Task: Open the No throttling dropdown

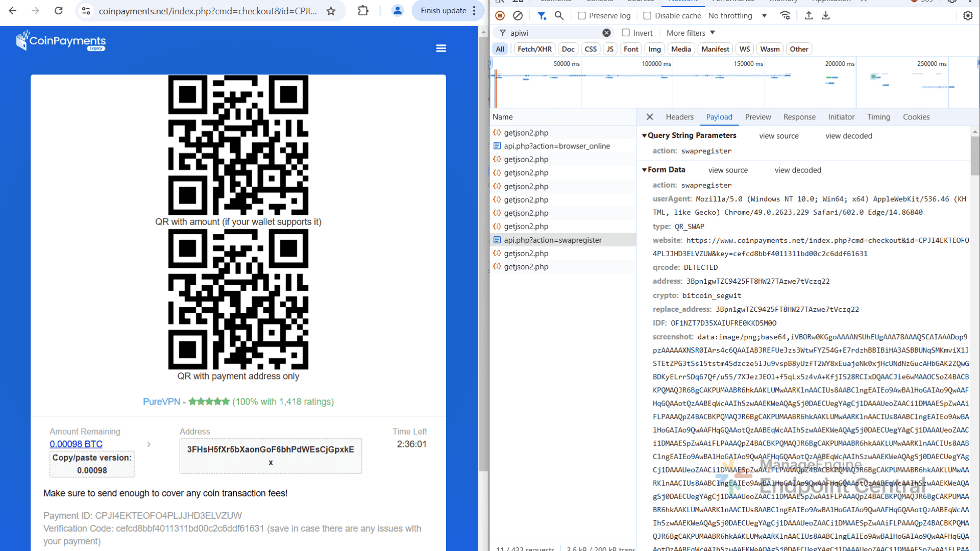Action: point(737,16)
